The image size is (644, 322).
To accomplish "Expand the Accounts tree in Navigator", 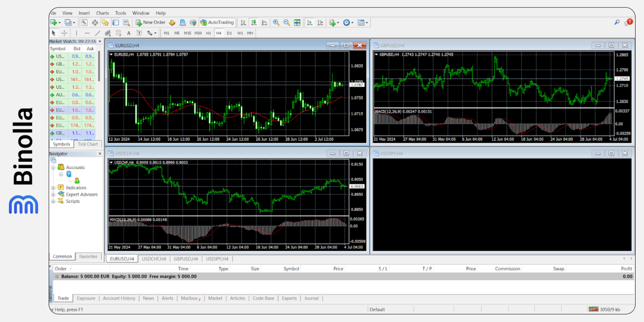I will click(x=54, y=167).
